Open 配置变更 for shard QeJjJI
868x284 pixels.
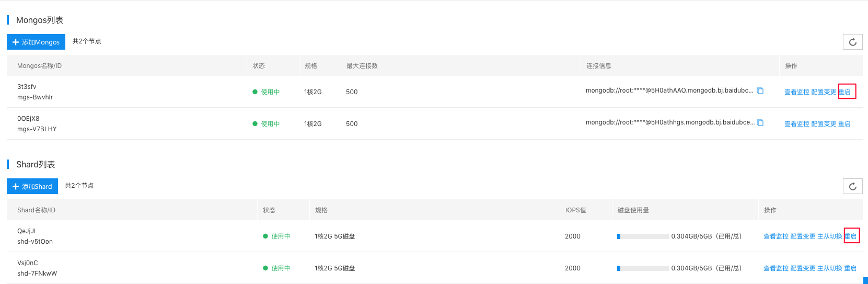tap(803, 236)
